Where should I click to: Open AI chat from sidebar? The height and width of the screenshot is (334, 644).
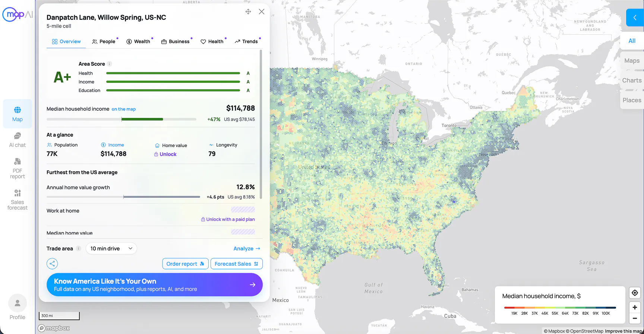click(18, 140)
